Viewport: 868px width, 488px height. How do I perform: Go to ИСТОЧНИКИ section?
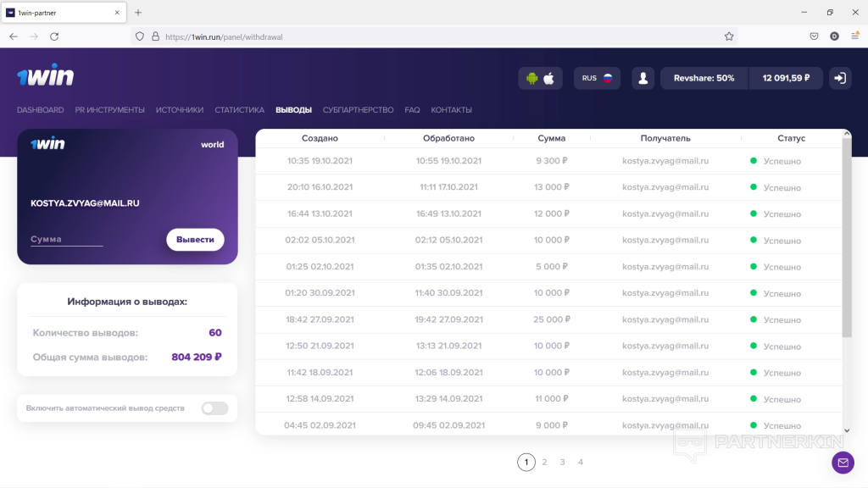180,110
